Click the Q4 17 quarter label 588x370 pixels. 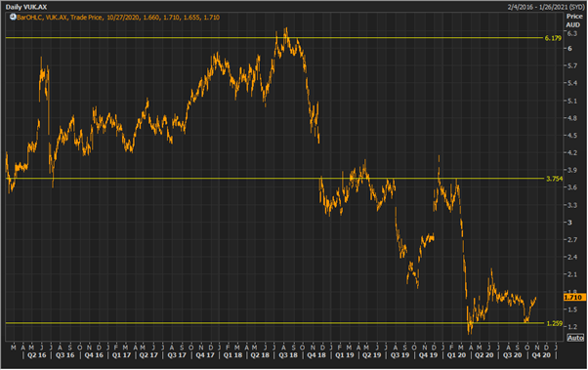(205, 355)
